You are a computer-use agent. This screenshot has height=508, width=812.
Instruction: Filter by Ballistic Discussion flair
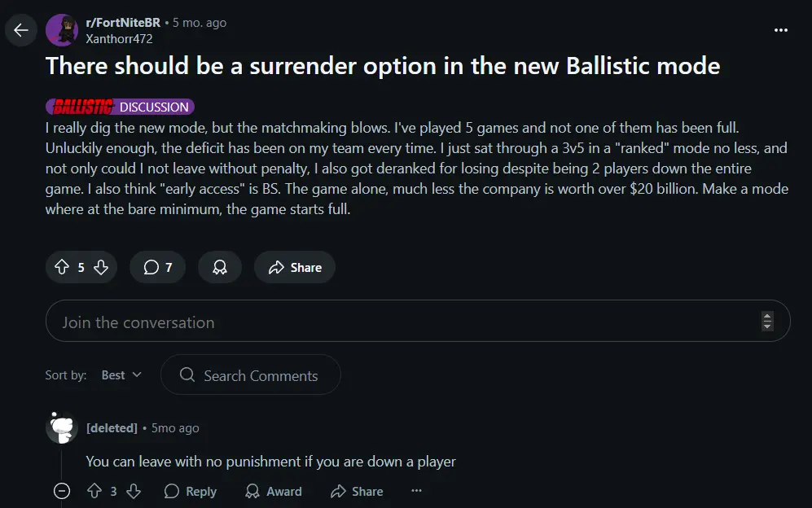click(121, 107)
